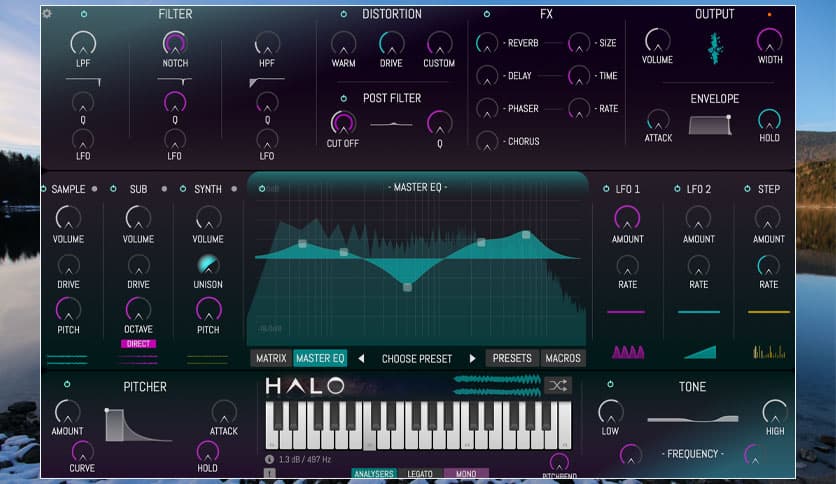Screen dimensions: 836x484
Task: Click the info icon beside 1.3 dB readout
Action: 269,459
